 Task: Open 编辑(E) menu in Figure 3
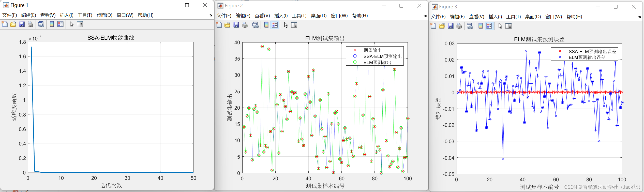click(457, 17)
